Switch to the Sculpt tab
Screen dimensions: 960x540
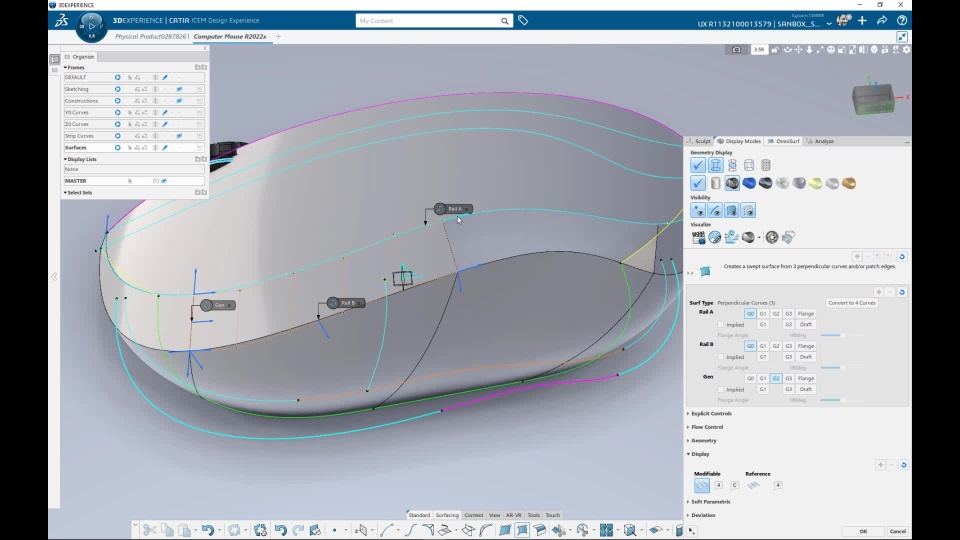tap(699, 141)
